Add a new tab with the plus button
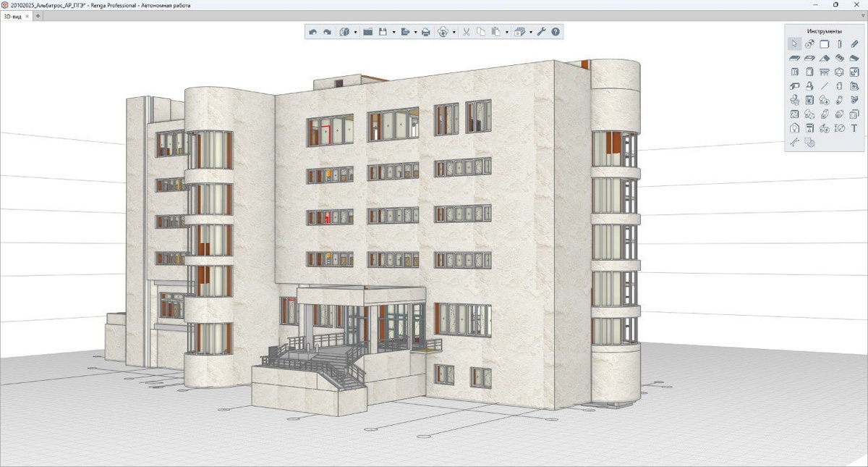The height and width of the screenshot is (467, 868). (38, 16)
